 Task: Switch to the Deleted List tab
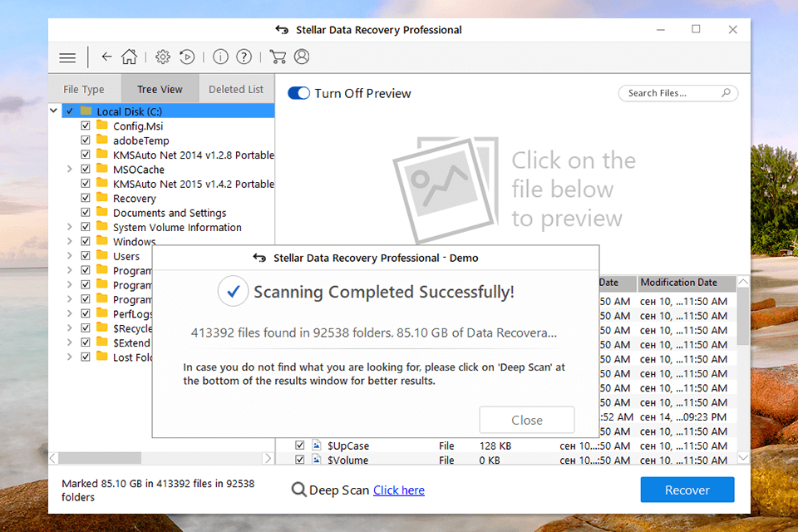click(236, 90)
